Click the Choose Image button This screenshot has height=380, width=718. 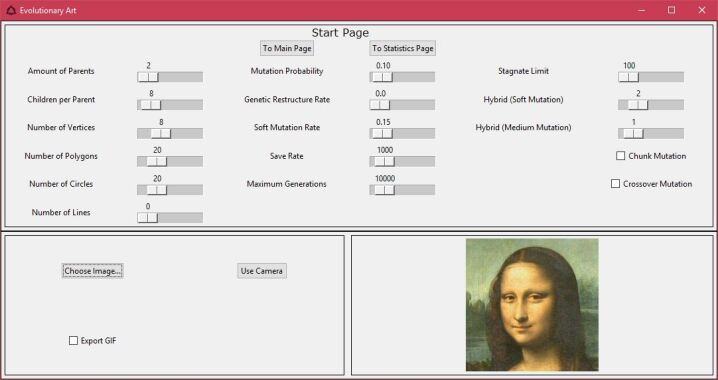(92, 271)
